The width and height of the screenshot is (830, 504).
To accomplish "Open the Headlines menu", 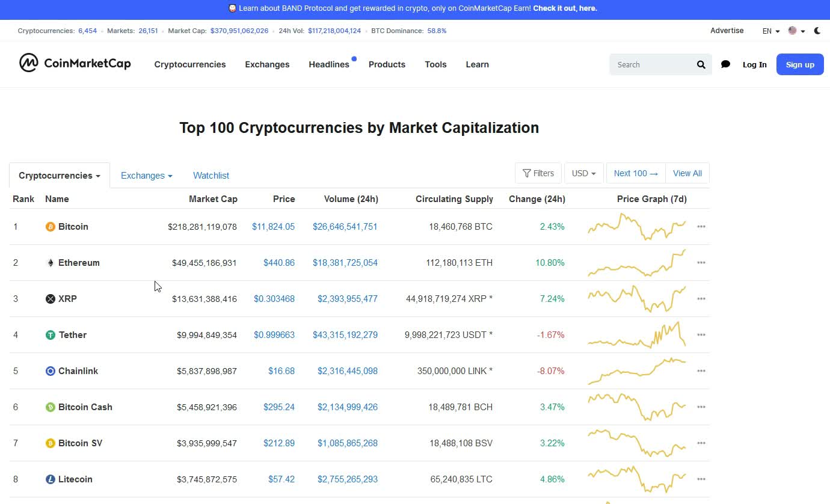I will point(329,64).
